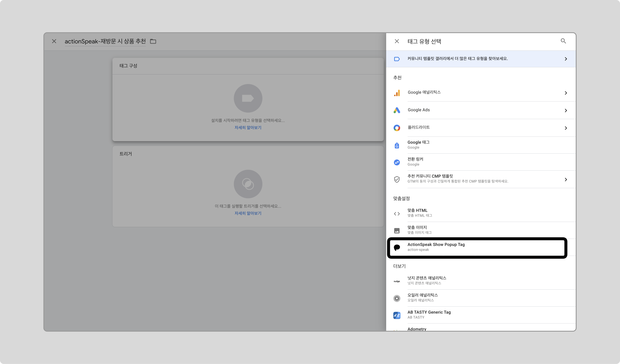Open 자세히 알아보기 link under 태그 구성
620x364 pixels.
(248, 127)
